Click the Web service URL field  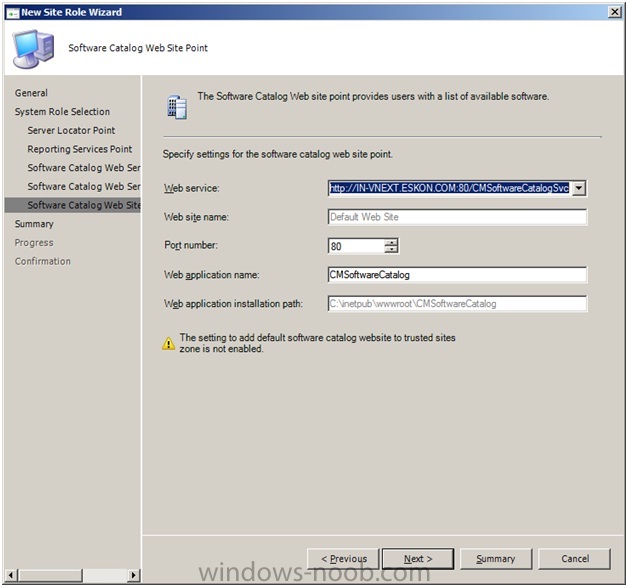[x=449, y=188]
